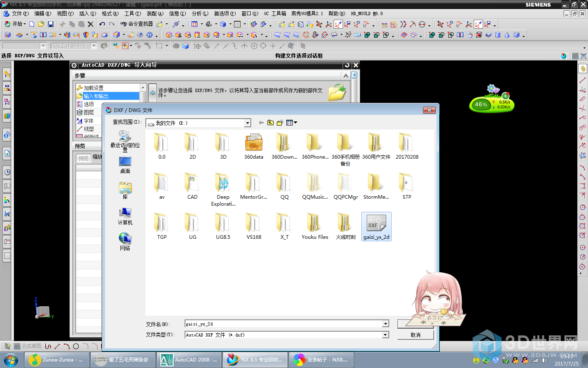The image size is (588, 368).
Task: Click the import wizard settings gear icon
Action: pyautogui.click(x=74, y=65)
